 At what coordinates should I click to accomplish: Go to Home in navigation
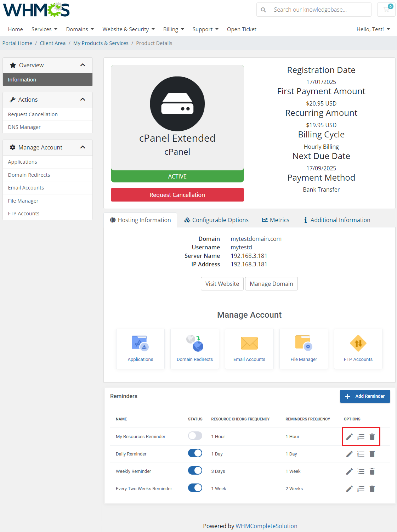[x=16, y=29]
